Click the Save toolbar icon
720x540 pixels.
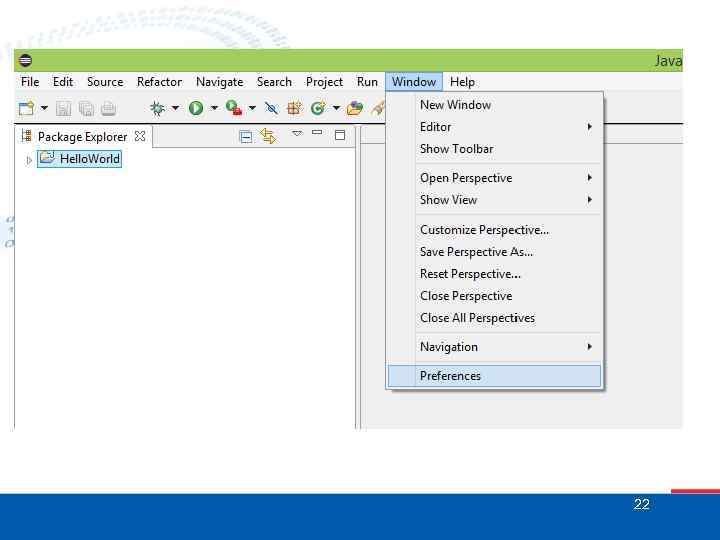(x=63, y=109)
